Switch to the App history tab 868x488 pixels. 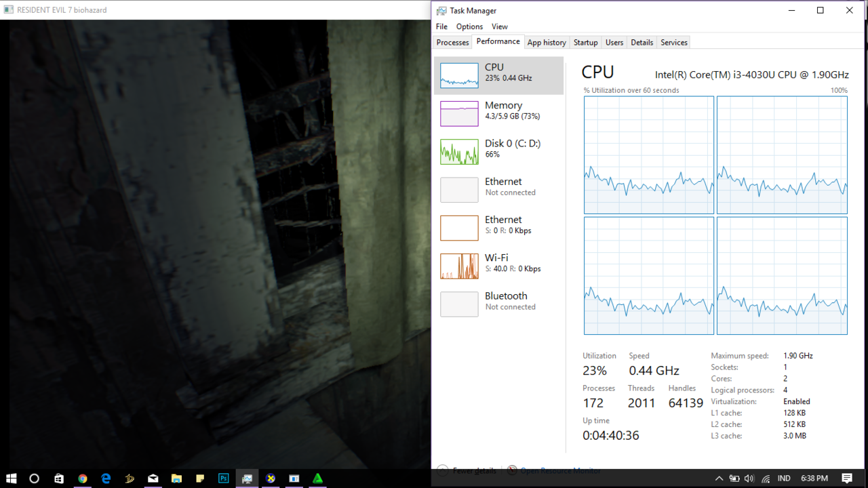547,42
